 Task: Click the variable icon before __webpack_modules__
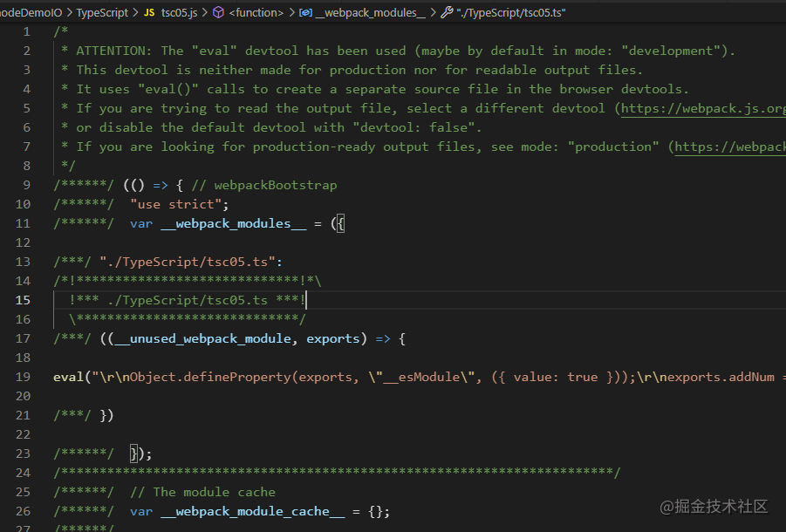pos(305,12)
